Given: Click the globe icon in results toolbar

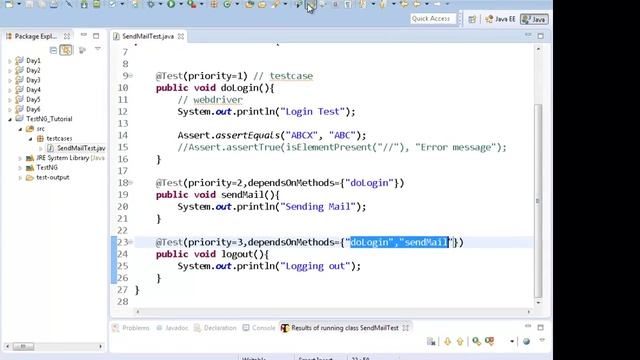Looking at the screenshot, I should pos(527,341).
